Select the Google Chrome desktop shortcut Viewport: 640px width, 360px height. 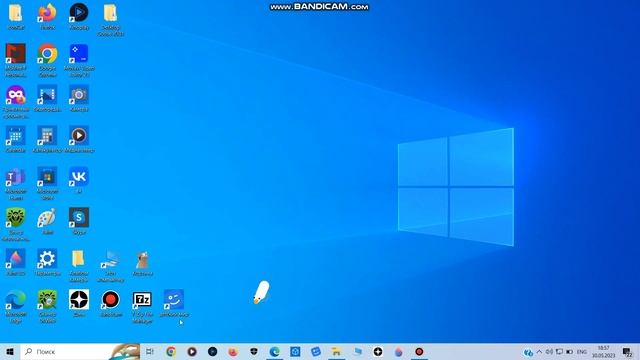47,60
